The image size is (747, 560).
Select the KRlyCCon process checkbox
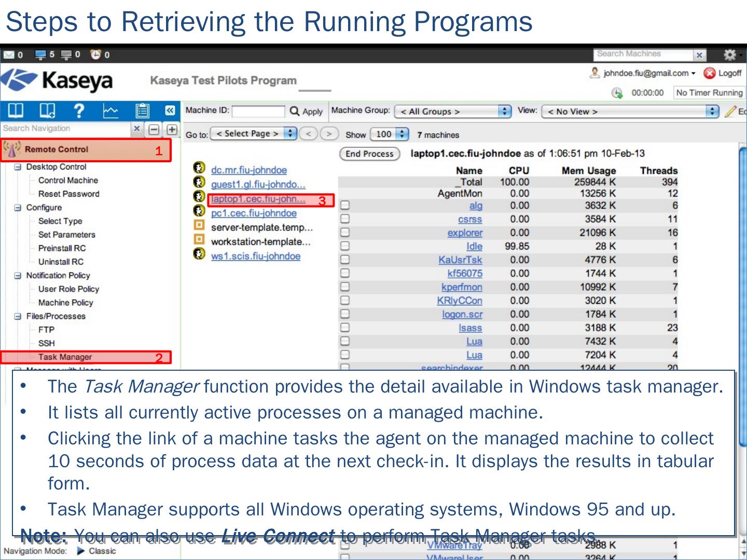click(345, 300)
